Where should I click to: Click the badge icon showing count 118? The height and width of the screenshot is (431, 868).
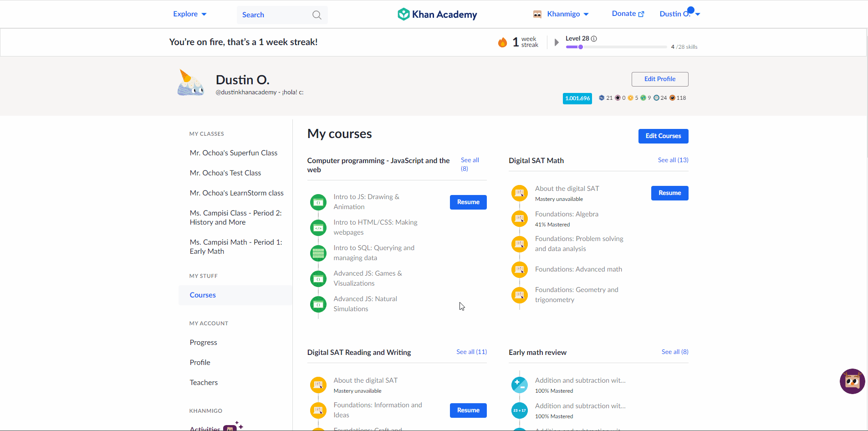point(672,98)
